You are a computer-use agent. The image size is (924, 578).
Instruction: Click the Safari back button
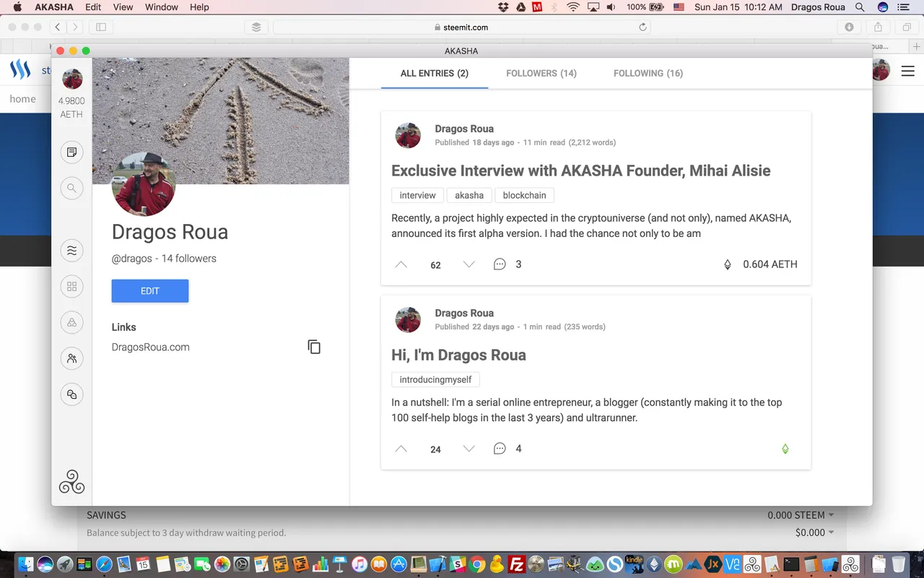point(58,27)
